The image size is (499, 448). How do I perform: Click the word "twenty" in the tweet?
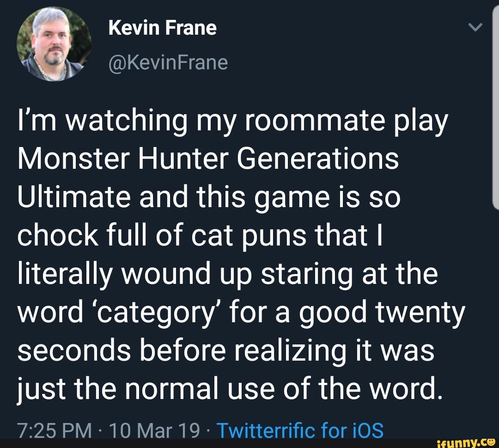pos(420,313)
